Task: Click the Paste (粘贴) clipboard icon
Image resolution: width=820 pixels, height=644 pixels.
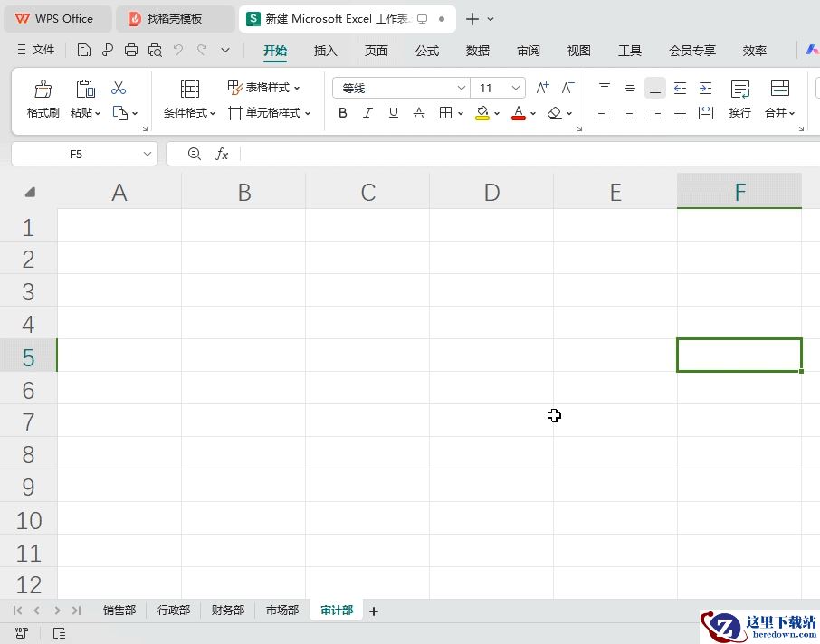Action: pyautogui.click(x=85, y=89)
